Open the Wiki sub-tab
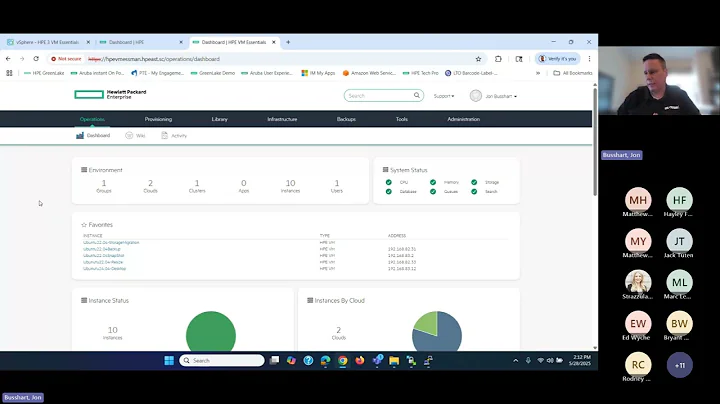Screen dimensions: 720x404 coord(135,135)
